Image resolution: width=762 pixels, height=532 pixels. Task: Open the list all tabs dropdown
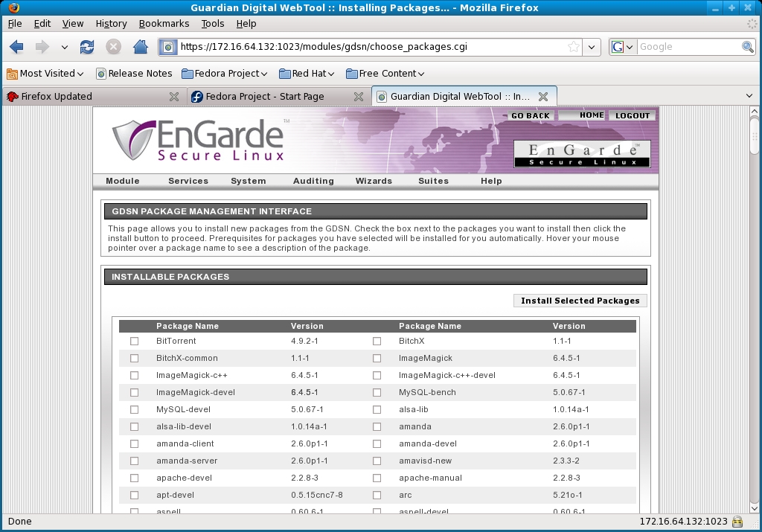(x=749, y=96)
